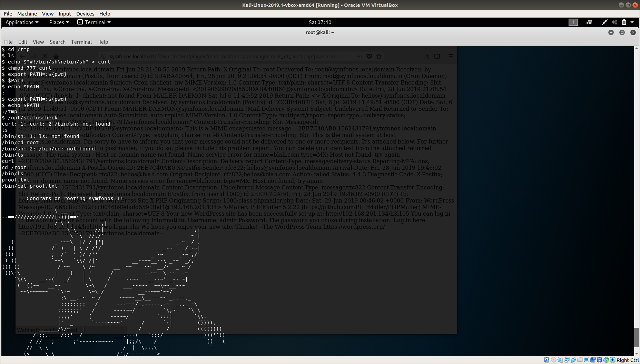The width and height of the screenshot is (640, 364).
Task: Click the shared folders status icon
Action: point(580,360)
